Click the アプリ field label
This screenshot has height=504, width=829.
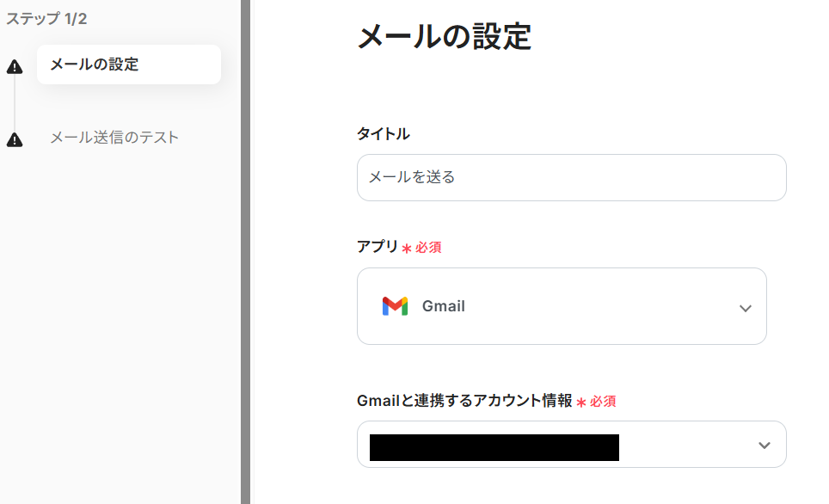pos(378,247)
